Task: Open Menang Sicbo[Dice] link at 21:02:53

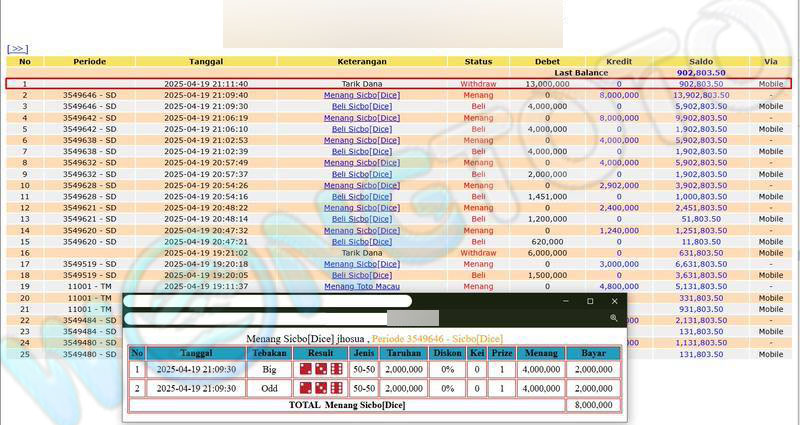Action: click(361, 140)
